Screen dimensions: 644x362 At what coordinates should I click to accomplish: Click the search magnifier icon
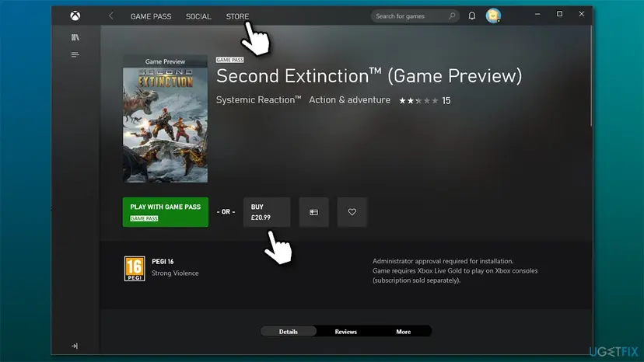click(x=452, y=16)
